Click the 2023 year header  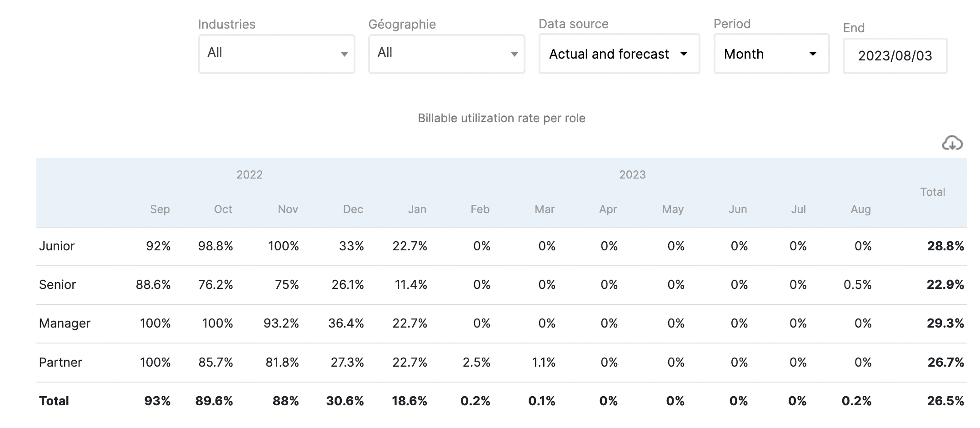[x=632, y=175]
